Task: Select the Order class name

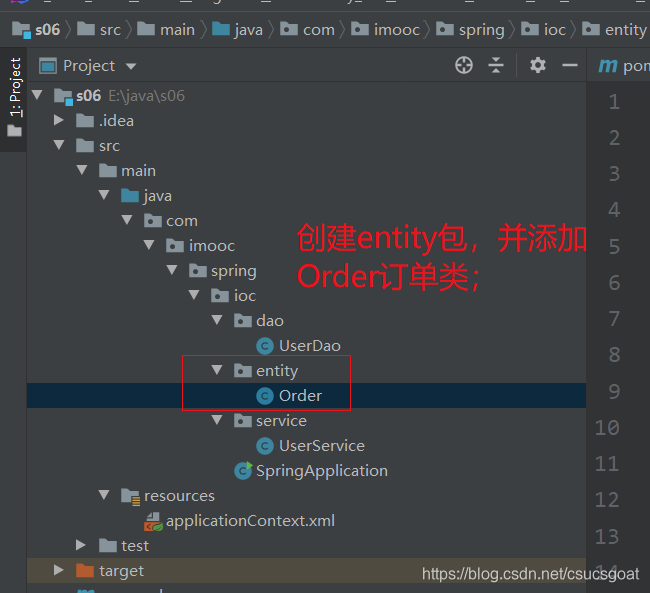Action: (300, 396)
